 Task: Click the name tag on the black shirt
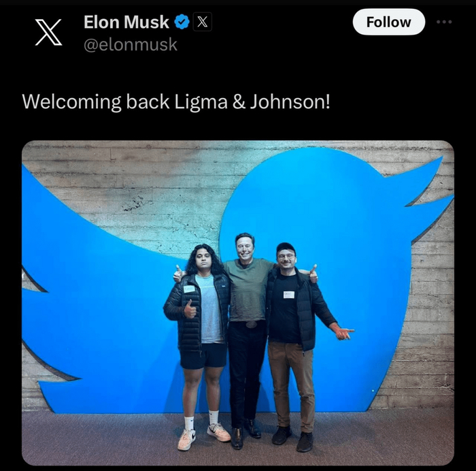(x=289, y=295)
